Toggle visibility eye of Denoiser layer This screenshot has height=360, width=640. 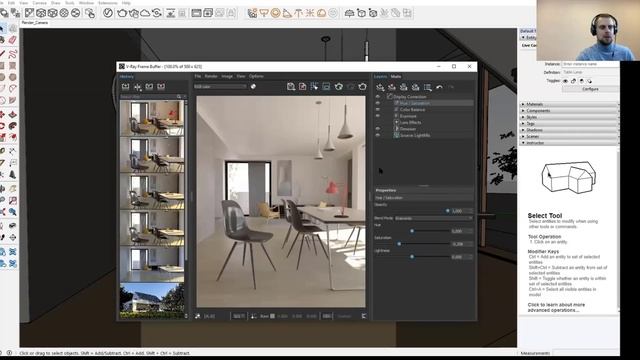tap(378, 129)
